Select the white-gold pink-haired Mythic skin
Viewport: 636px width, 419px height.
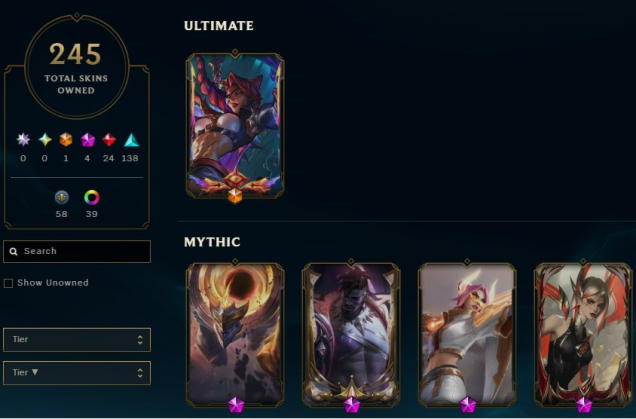click(x=467, y=334)
